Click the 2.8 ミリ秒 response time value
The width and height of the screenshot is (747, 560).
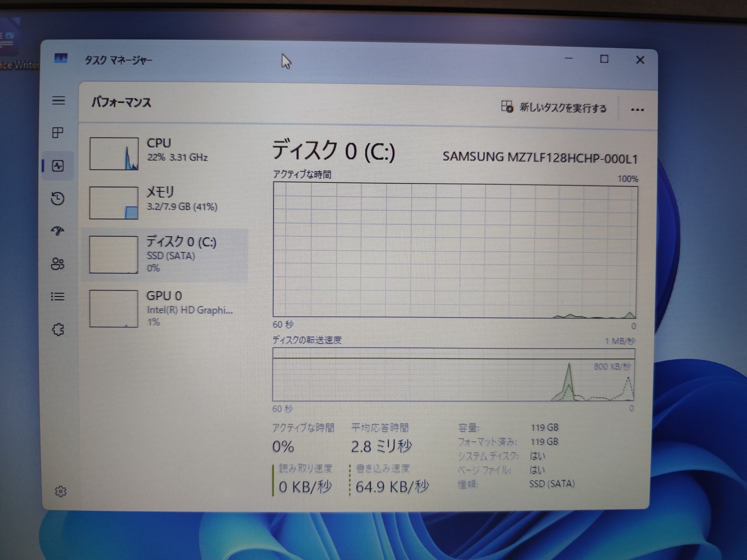pos(381,446)
